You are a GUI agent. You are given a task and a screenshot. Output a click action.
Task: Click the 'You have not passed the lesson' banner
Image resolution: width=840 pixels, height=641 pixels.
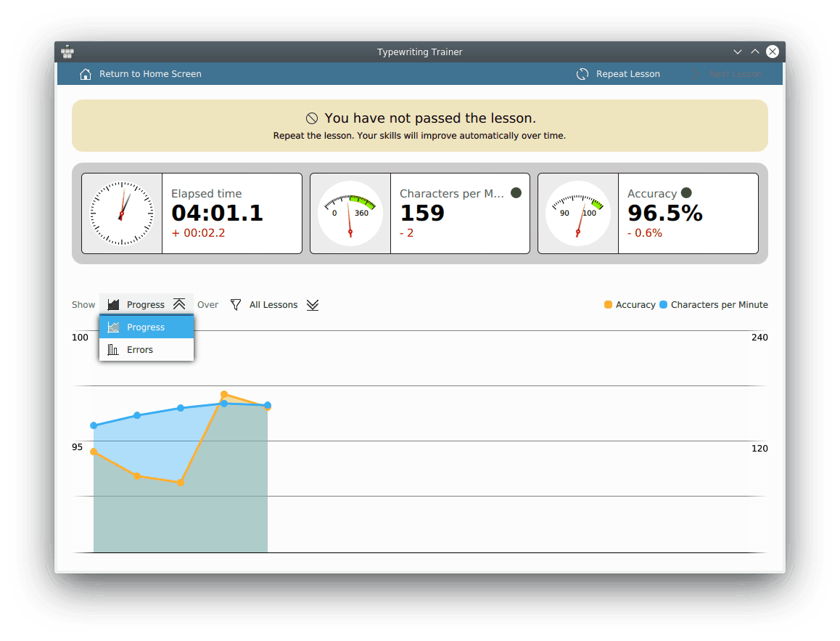click(x=420, y=126)
